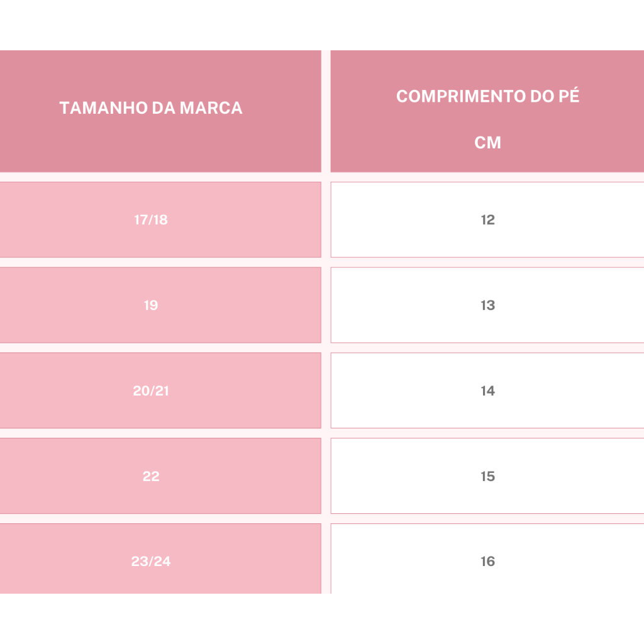Select the 17/18 brand size cell
Screen dimensions: 644x644
pyautogui.click(x=151, y=220)
